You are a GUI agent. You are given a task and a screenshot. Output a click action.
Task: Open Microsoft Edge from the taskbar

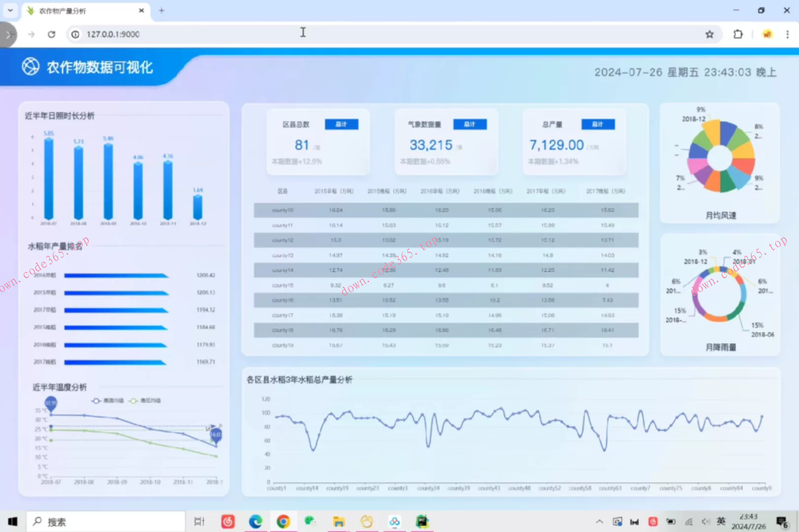(255, 521)
